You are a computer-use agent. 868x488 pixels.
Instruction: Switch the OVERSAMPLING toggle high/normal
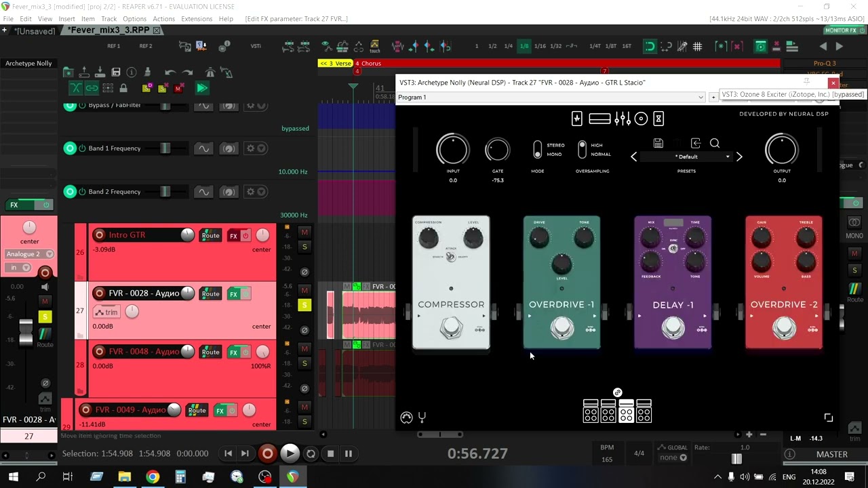pos(582,149)
